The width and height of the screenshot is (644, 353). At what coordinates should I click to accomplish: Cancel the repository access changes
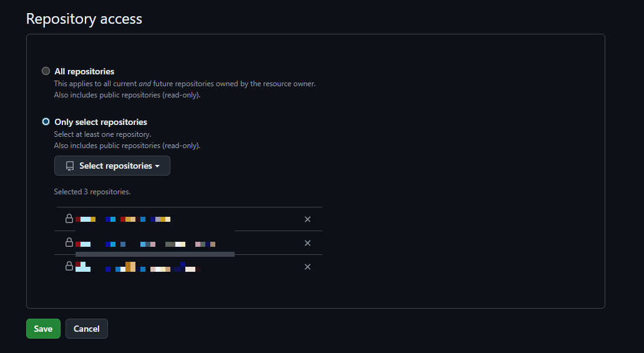87,329
